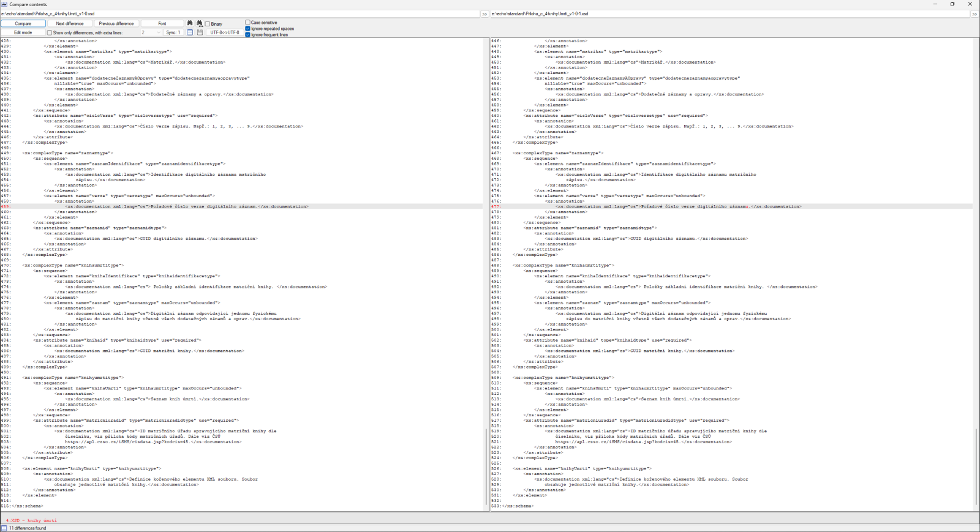980x532 pixels.
Task: Click '11 differences found' status text
Action: pyautogui.click(x=28, y=528)
